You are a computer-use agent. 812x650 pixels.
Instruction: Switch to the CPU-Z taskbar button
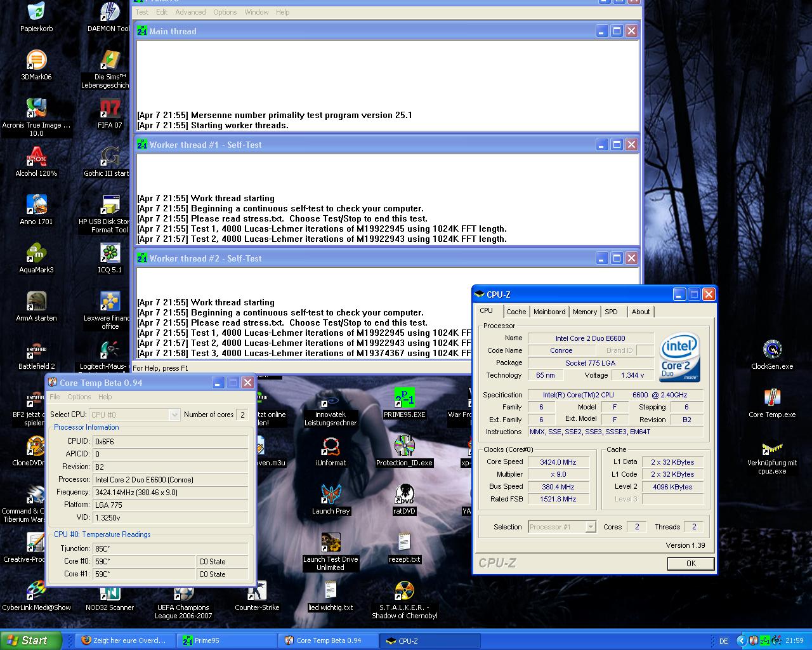[x=431, y=640]
